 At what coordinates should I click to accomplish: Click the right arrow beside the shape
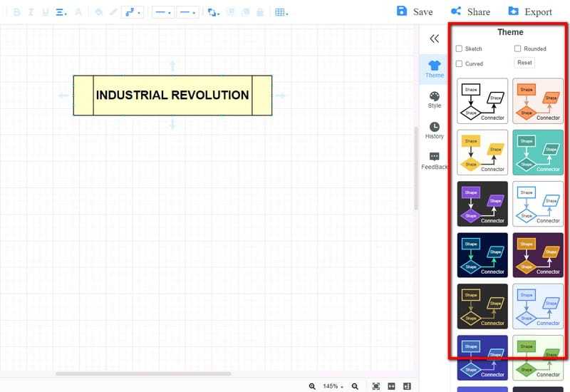[x=280, y=96]
